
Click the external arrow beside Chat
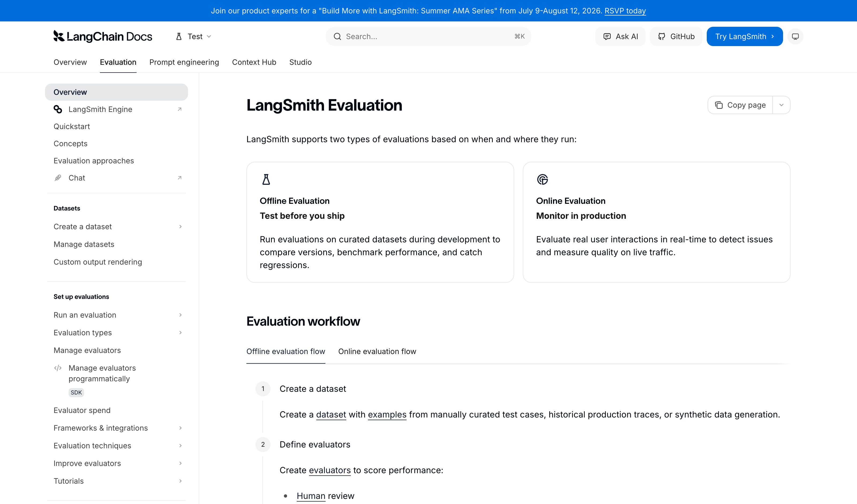179,178
